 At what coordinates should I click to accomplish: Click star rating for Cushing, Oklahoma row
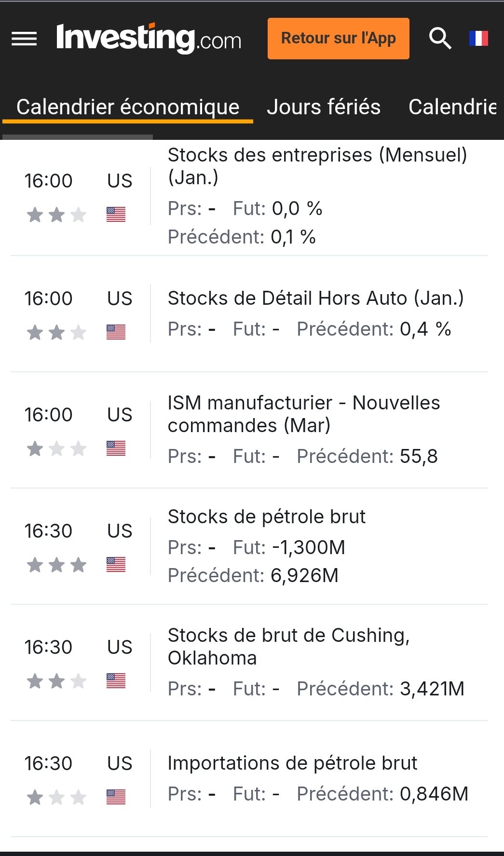coord(56,681)
